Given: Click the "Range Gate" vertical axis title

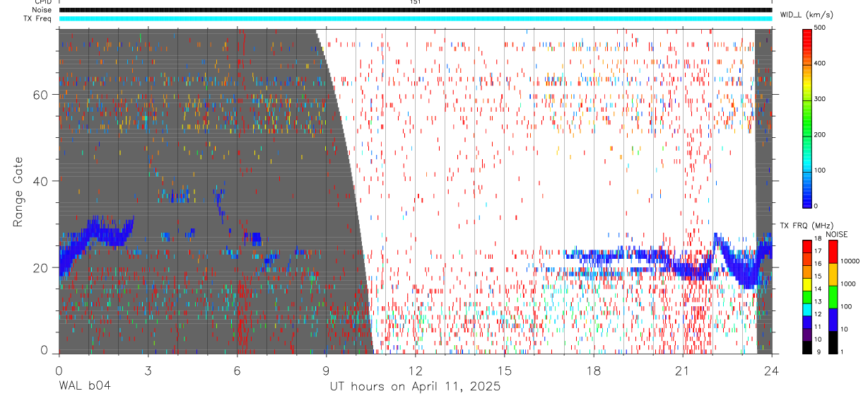Looking at the screenshot, I should 18,192.
